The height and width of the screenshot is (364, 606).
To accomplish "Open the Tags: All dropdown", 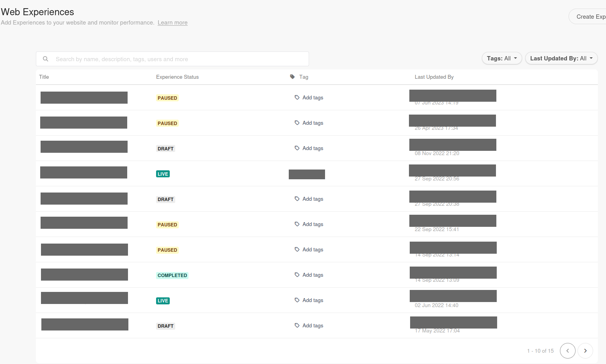I will [x=502, y=58].
